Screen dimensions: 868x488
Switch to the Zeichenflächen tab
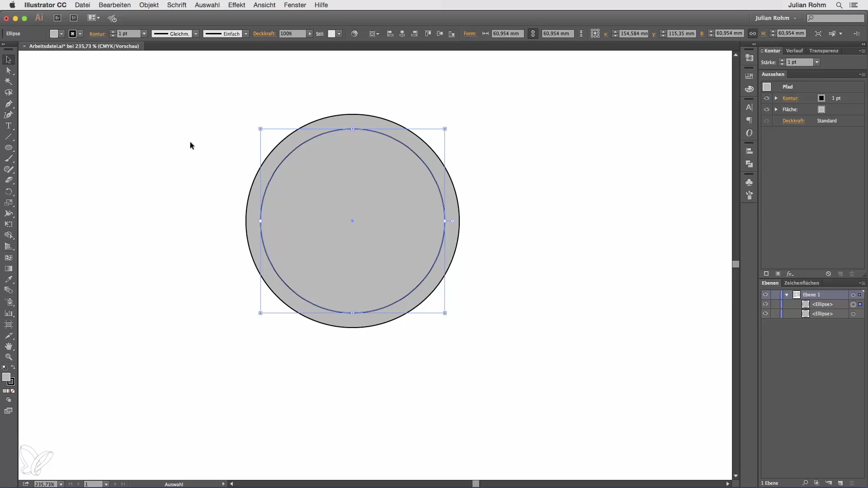pos(802,283)
